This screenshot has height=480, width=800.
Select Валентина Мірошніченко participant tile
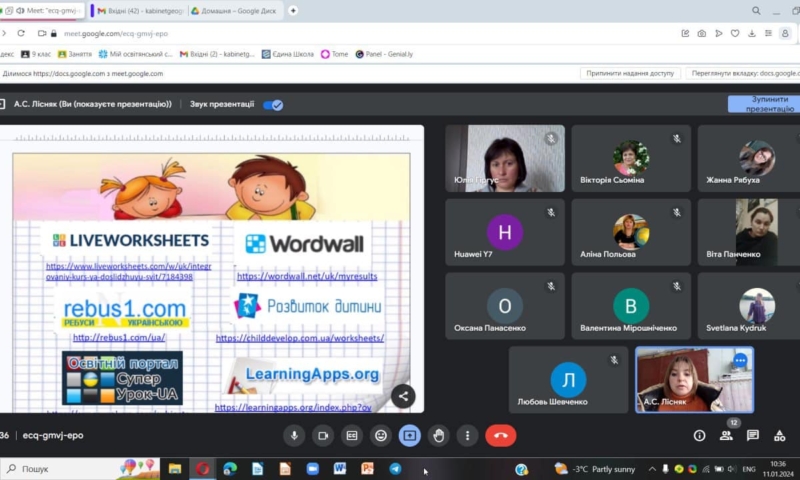(x=631, y=306)
